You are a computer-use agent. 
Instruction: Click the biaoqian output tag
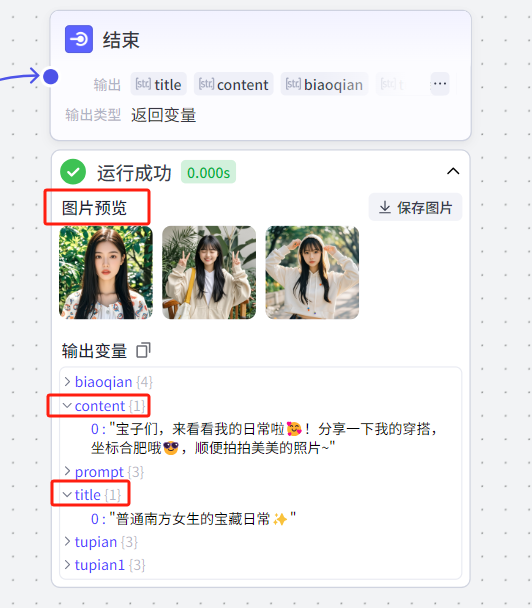(x=325, y=84)
